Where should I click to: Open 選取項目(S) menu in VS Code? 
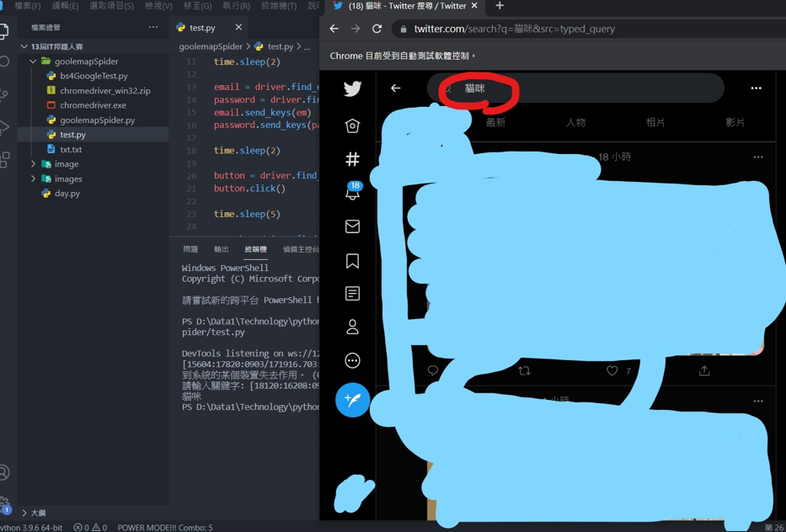[x=111, y=6]
